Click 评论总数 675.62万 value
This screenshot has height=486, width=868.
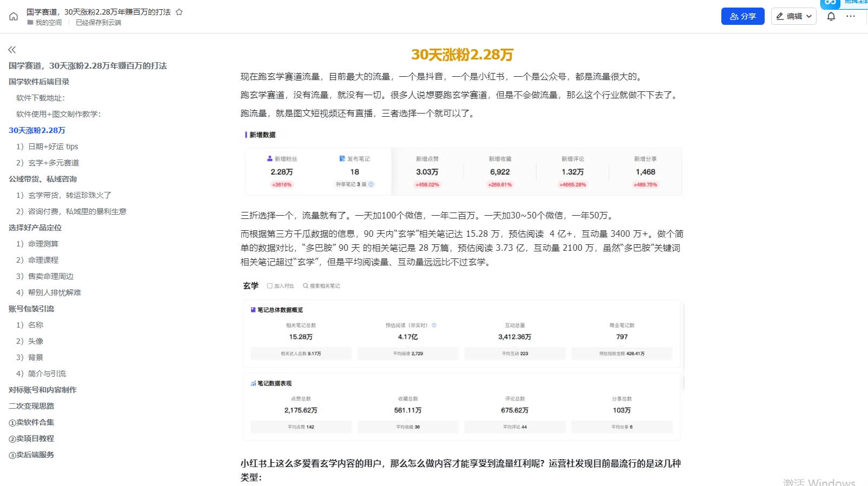515,410
